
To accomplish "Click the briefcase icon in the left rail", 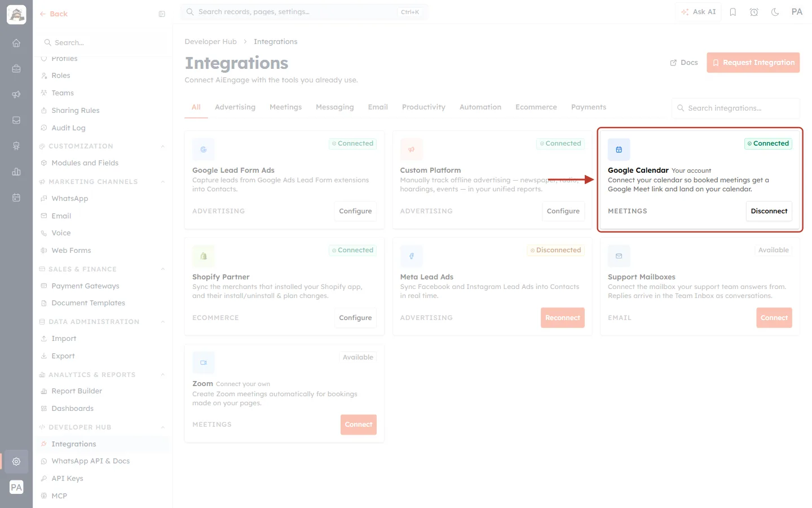I will [x=16, y=69].
